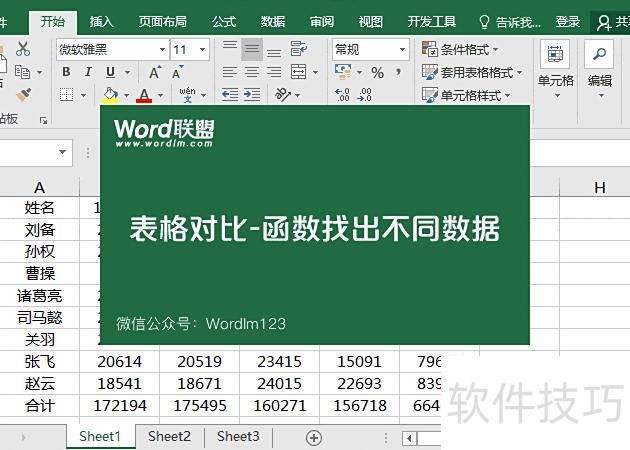Click Merge and Center icon
Image resolution: width=630 pixels, height=450 pixels.
[299, 72]
